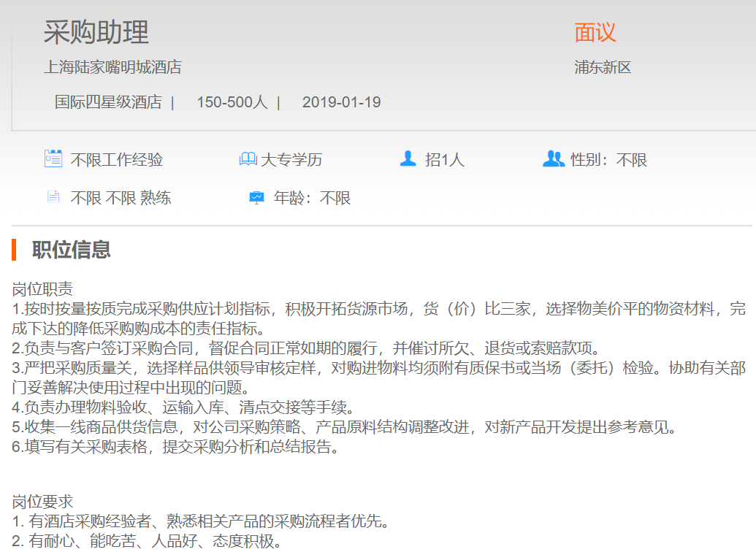Click the presentation board age icon
Image resolution: width=756 pixels, height=552 pixels.
[256, 197]
